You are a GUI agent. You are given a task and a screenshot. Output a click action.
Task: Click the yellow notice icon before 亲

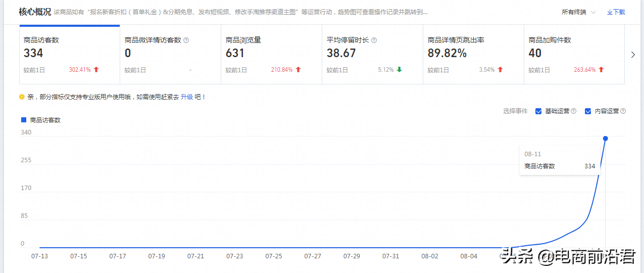pyautogui.click(x=22, y=97)
